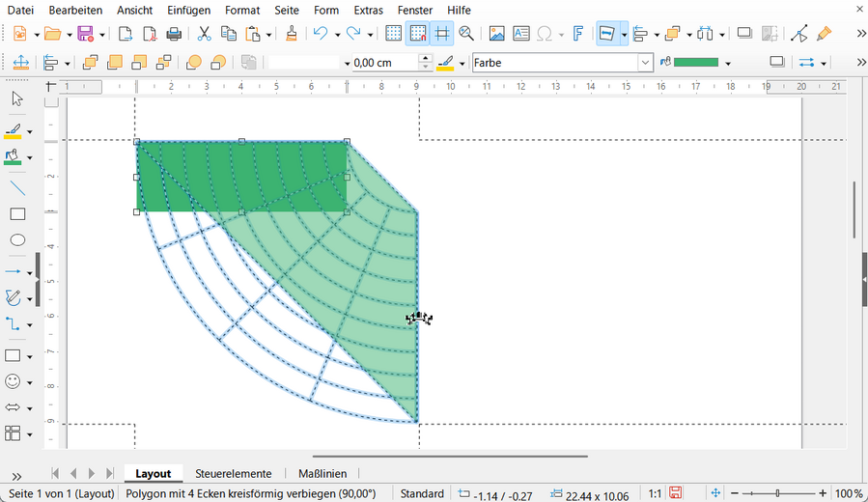Image resolution: width=868 pixels, height=502 pixels.
Task: Open the Fontwork text tool
Action: [x=577, y=34]
